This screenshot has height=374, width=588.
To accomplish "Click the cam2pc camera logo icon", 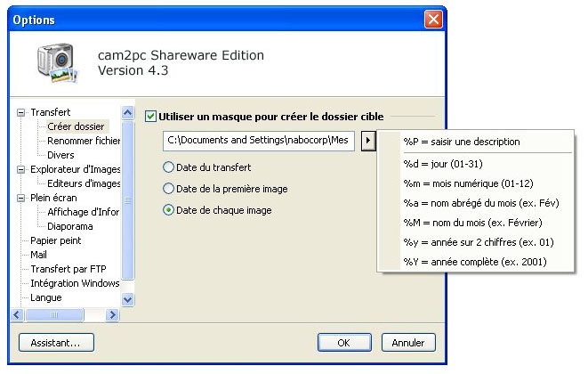I will [x=57, y=62].
